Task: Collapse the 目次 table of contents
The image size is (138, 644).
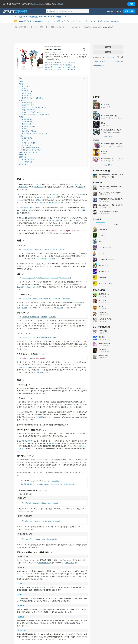Action: coord(85,78)
